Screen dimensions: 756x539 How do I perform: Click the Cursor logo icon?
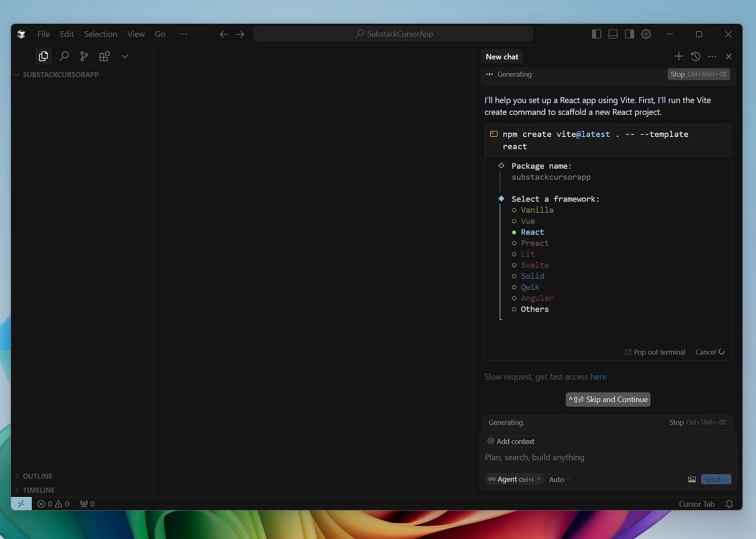point(21,34)
